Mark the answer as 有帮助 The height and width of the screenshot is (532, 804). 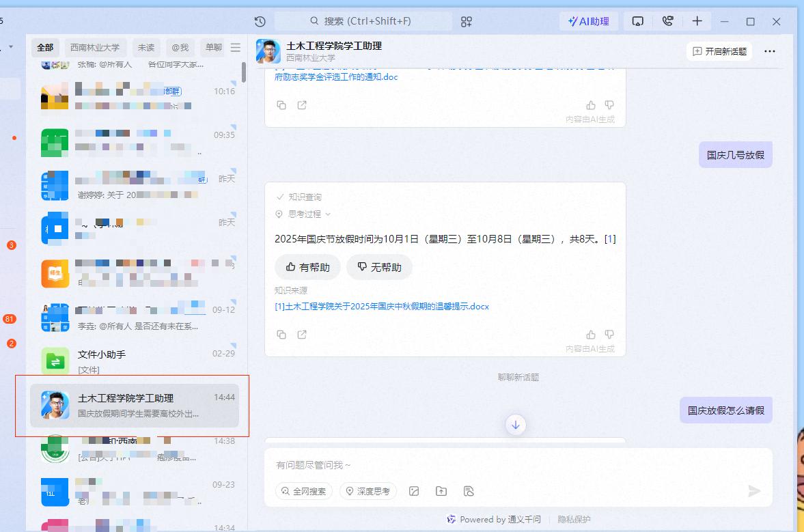pos(307,267)
